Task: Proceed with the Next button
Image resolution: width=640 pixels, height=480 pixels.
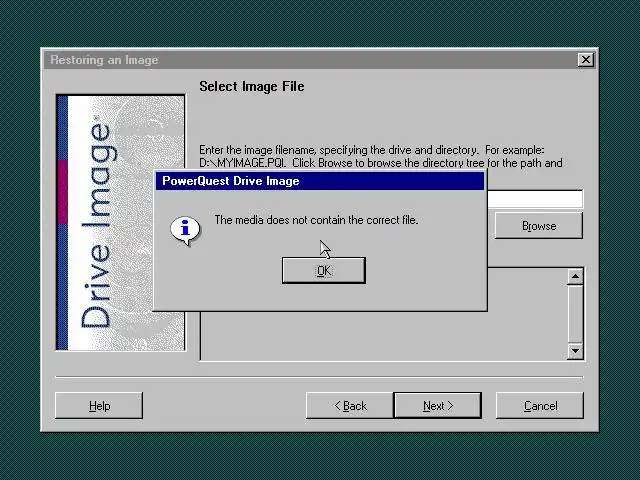Action: (438, 406)
